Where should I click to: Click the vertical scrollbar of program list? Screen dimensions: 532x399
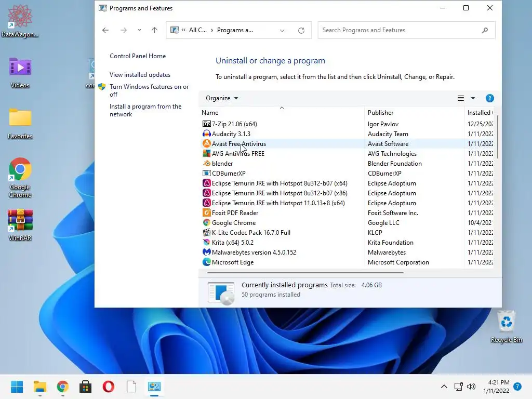pyautogui.click(x=497, y=137)
